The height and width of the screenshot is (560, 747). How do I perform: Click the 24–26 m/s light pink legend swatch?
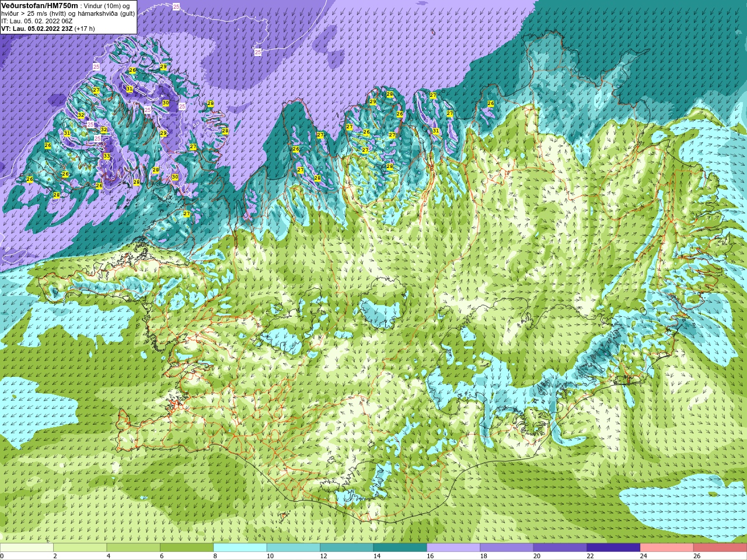click(667, 548)
